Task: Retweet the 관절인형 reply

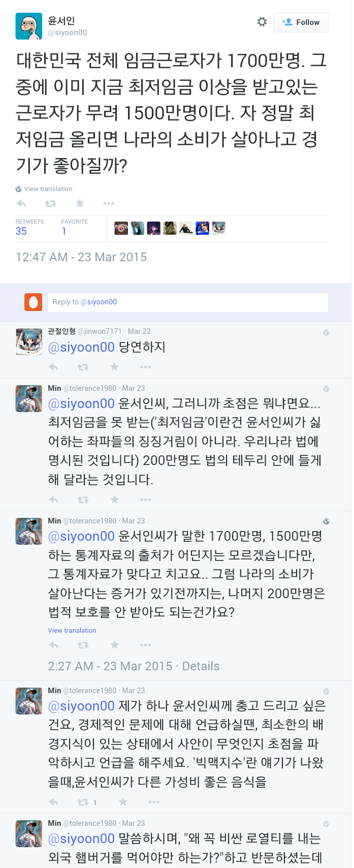Action: coord(83,367)
